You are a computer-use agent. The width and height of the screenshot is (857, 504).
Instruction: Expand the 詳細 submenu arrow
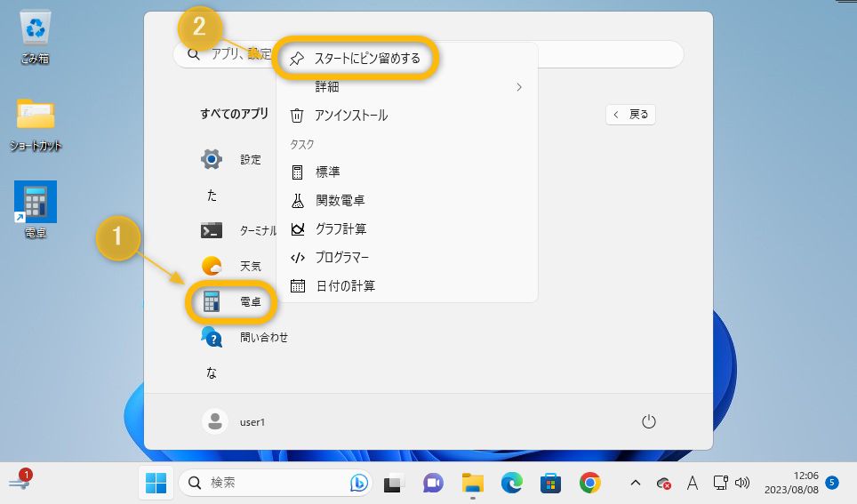click(x=518, y=87)
